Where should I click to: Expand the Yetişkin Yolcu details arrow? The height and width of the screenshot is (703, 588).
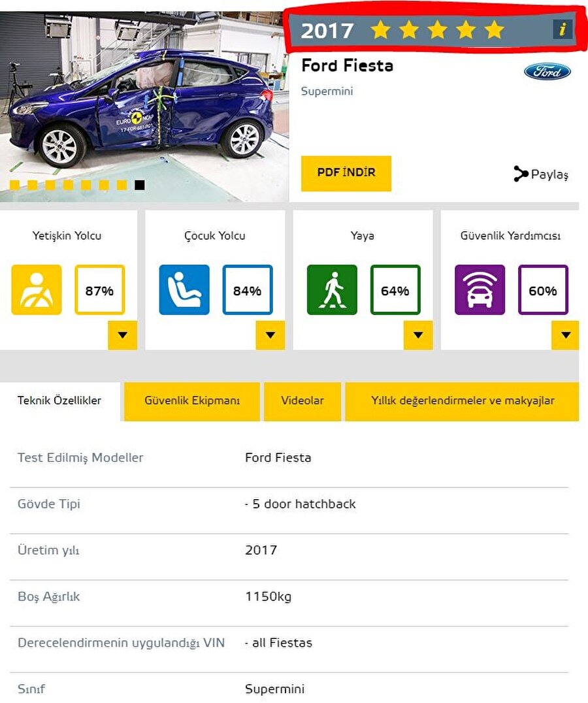coord(122,335)
